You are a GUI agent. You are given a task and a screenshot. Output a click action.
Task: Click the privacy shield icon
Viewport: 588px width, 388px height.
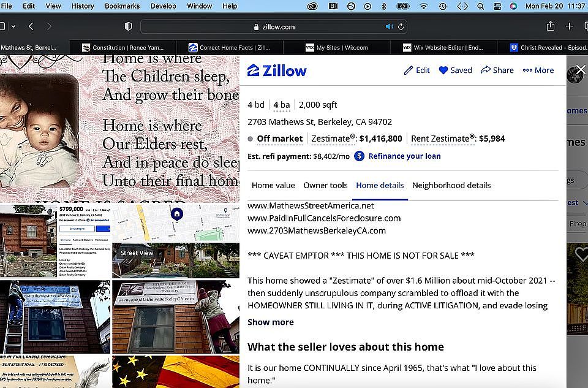point(128,26)
